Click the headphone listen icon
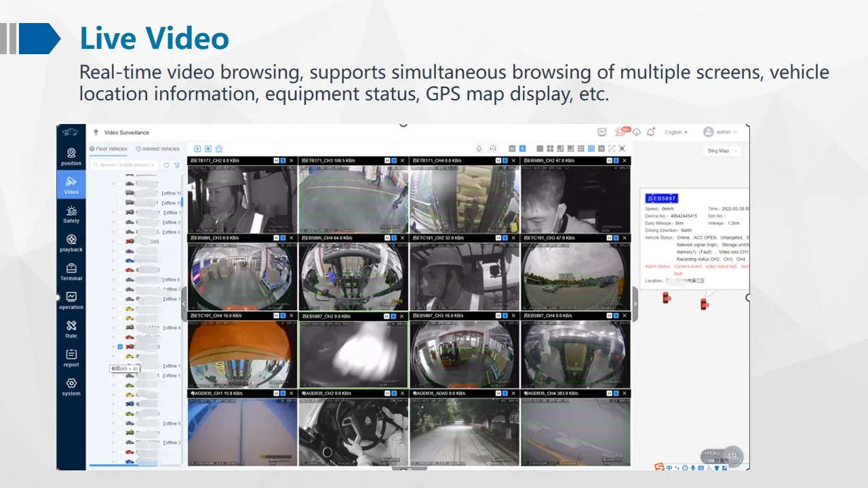 [493, 148]
